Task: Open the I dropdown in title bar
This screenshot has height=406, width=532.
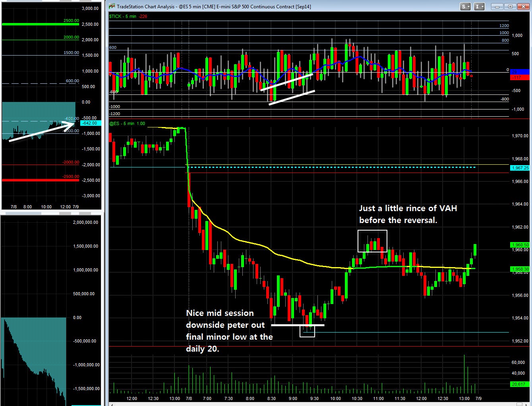Action: (x=480, y=6)
